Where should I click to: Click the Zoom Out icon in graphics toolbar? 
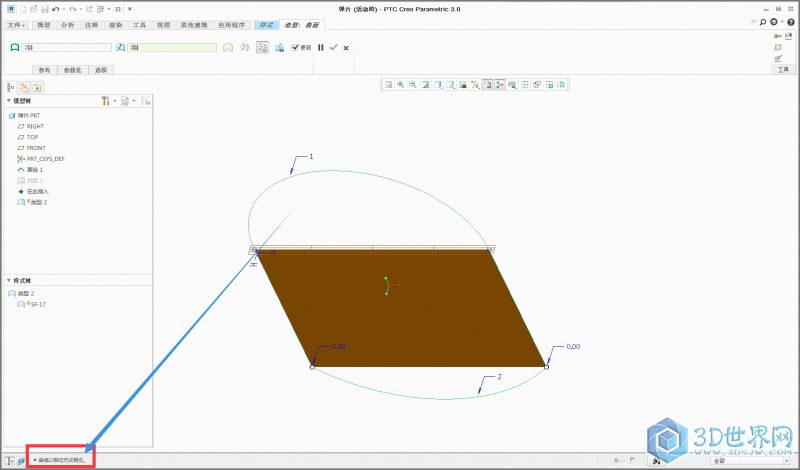pos(413,85)
